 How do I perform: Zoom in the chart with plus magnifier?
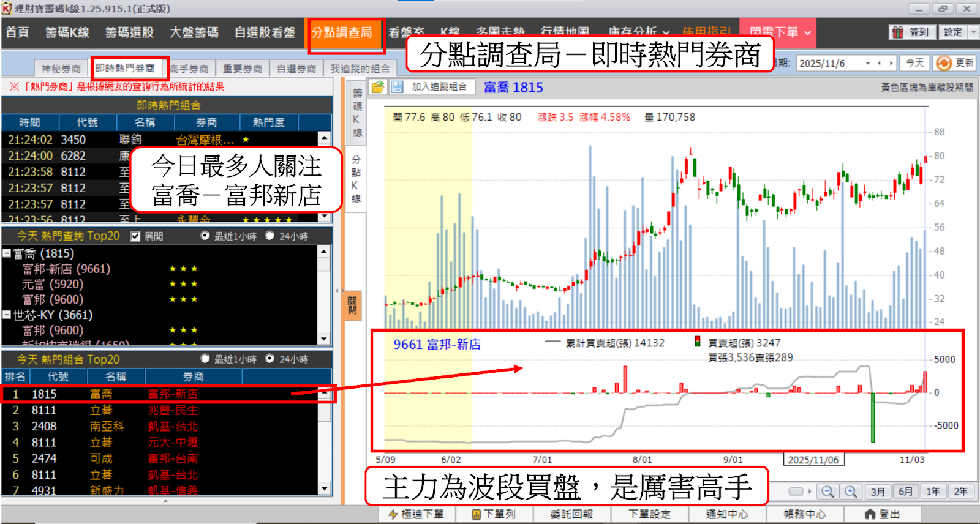pos(851,492)
